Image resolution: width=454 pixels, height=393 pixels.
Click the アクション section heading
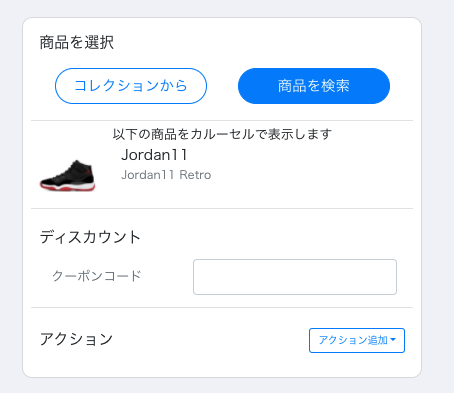[76, 339]
